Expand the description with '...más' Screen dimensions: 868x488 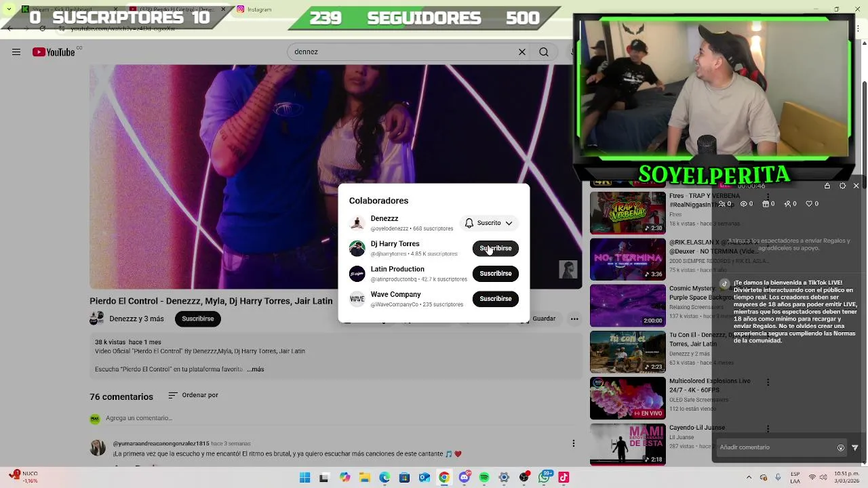[x=256, y=369]
